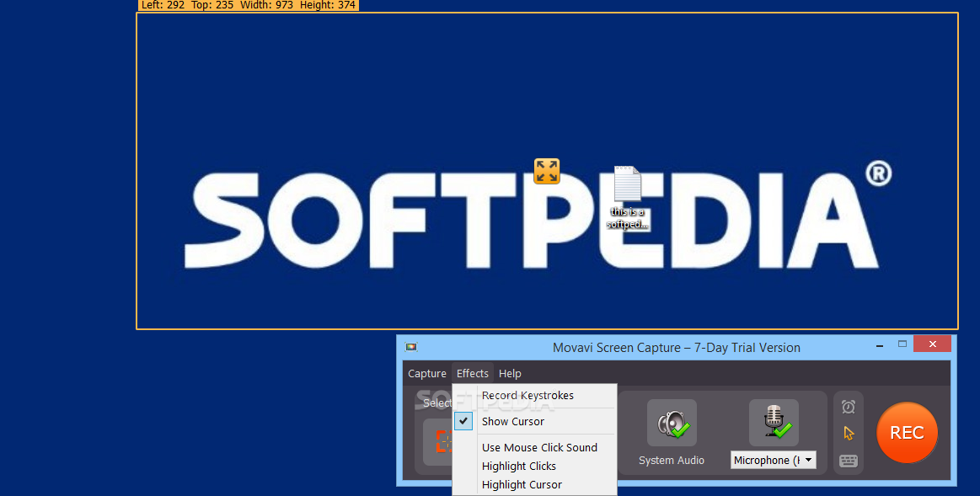Open the Capture menu
Screen dimensions: 980x496
(x=427, y=374)
